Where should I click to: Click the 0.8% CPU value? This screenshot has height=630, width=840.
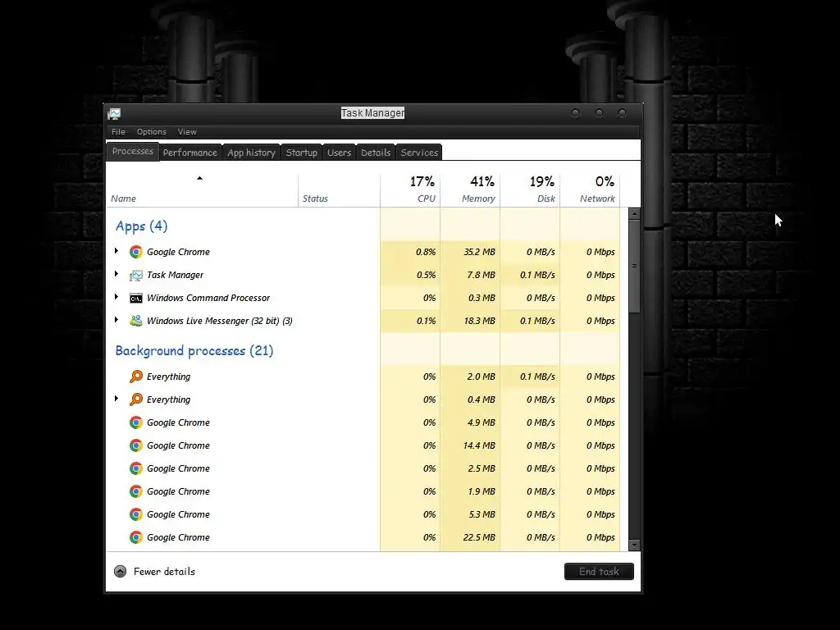point(426,252)
